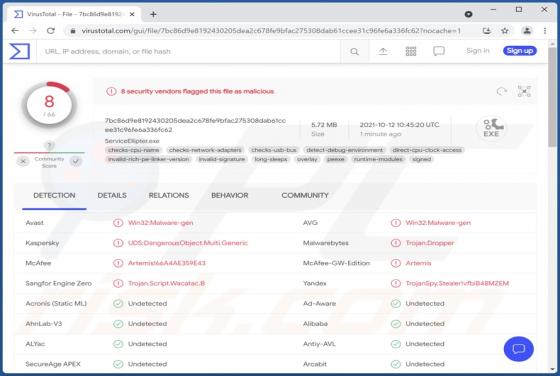Click the VirusTotal logo icon
Image resolution: width=560 pixels, height=376 pixels.
20,51
